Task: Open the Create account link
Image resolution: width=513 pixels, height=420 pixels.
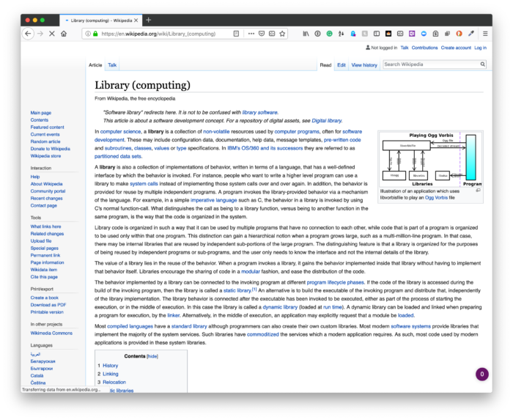Action: 456,48
